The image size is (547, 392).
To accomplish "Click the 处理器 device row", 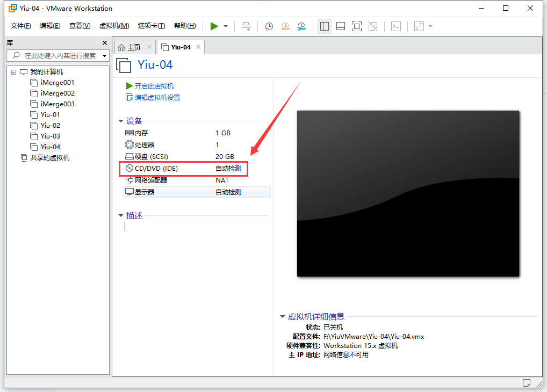I will [197, 145].
